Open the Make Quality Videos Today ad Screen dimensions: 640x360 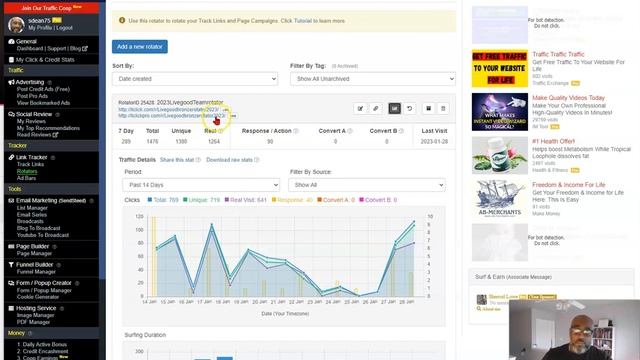coord(568,98)
